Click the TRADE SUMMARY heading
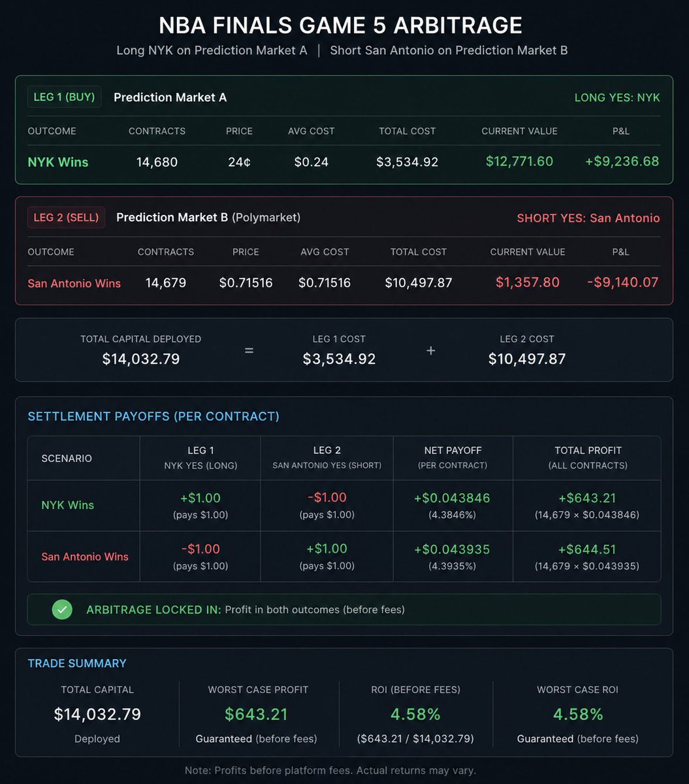This screenshot has height=784, width=689. click(x=77, y=663)
